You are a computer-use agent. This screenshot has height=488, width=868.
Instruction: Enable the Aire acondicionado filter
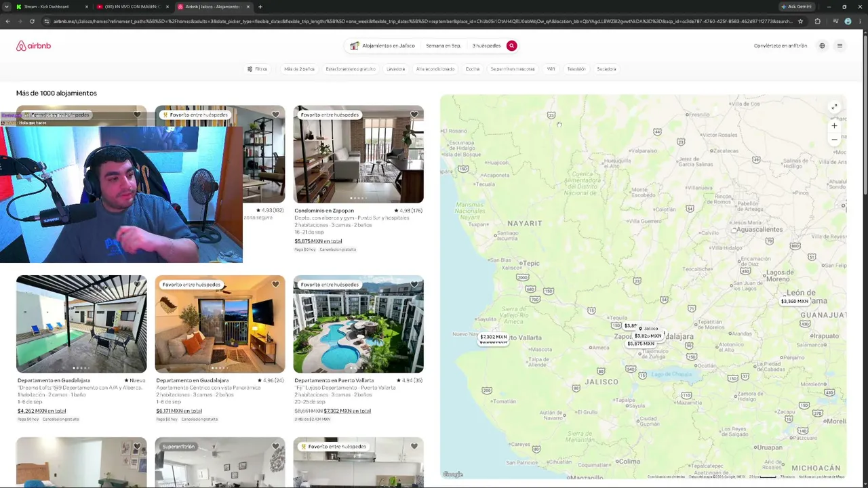[x=435, y=68]
